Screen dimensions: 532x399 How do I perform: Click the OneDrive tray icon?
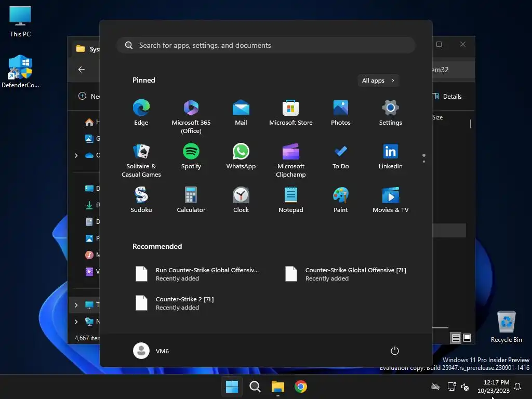[x=435, y=387]
